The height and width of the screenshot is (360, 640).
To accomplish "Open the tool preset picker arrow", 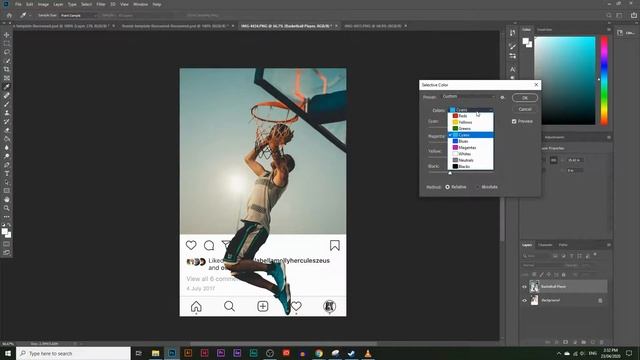I will [30, 16].
